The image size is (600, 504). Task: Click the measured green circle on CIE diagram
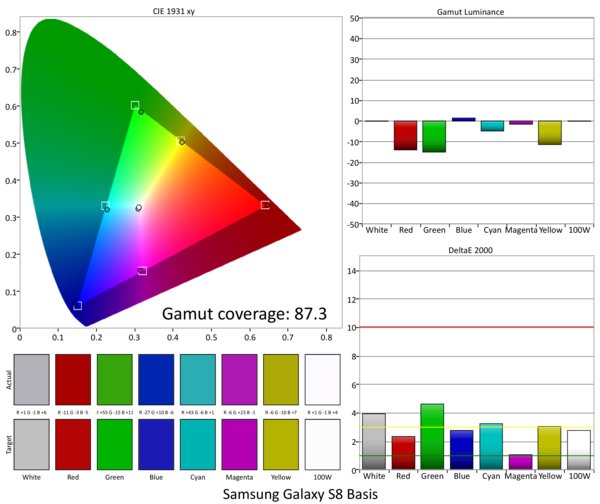pos(141,112)
